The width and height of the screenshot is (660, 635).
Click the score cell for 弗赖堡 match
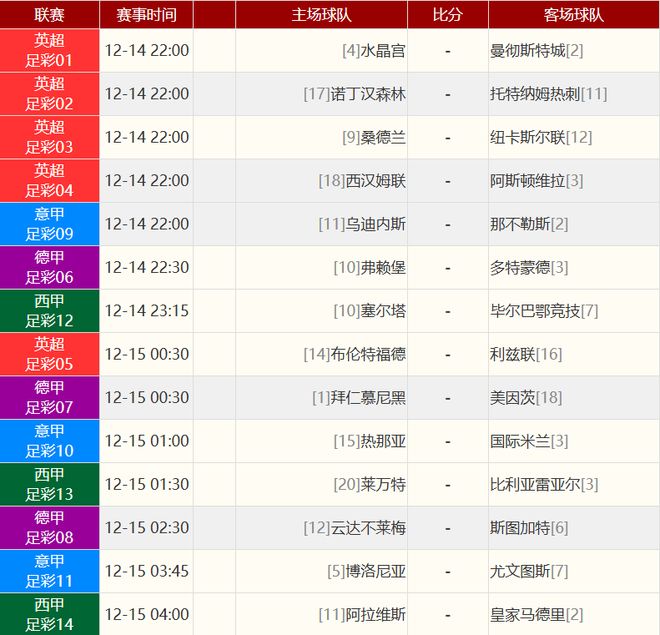(447, 268)
